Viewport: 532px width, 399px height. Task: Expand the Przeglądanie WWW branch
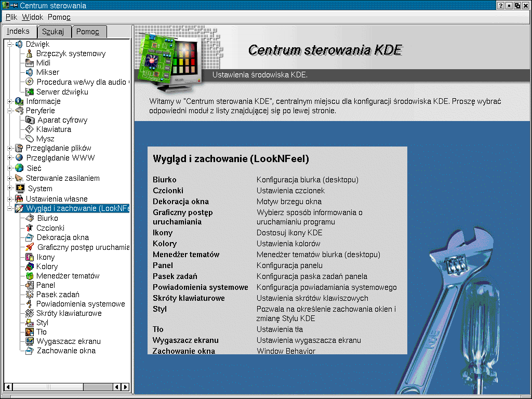tap(9, 158)
